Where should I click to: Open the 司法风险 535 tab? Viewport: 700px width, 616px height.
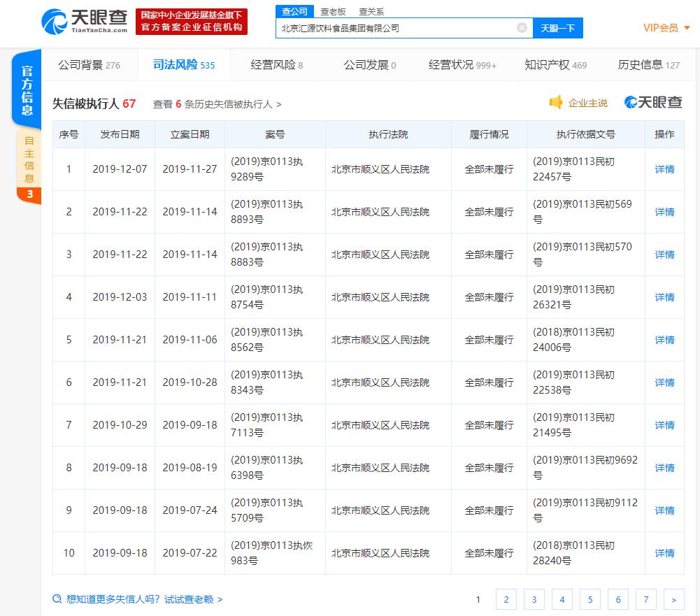(183, 65)
